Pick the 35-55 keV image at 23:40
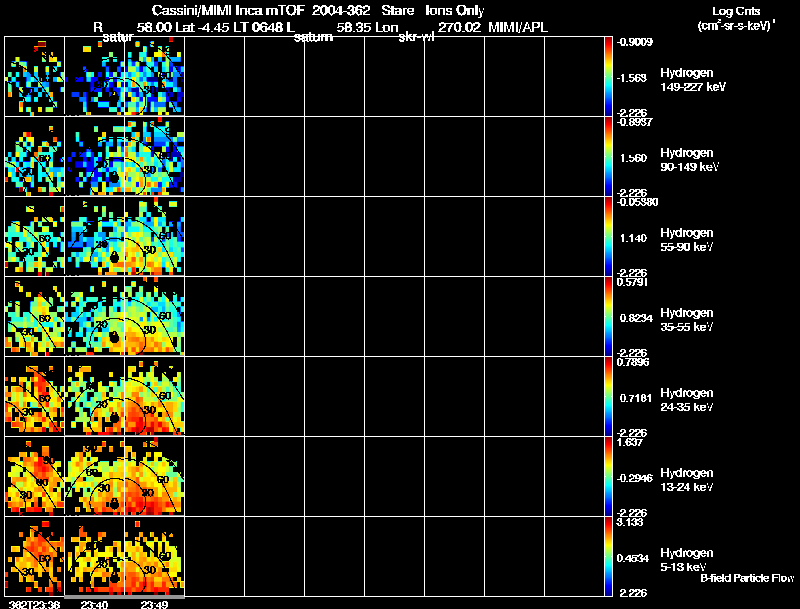The image size is (800, 609). tap(94, 316)
